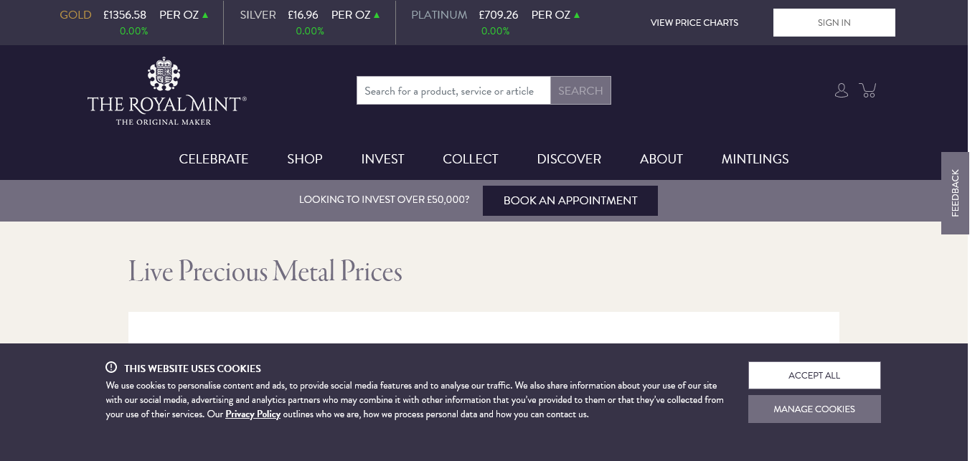Expand the Collect menu
The height and width of the screenshot is (461, 980).
471,159
